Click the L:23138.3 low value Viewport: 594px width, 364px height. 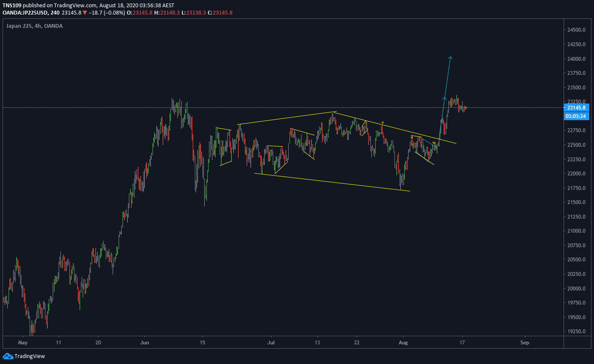point(194,13)
